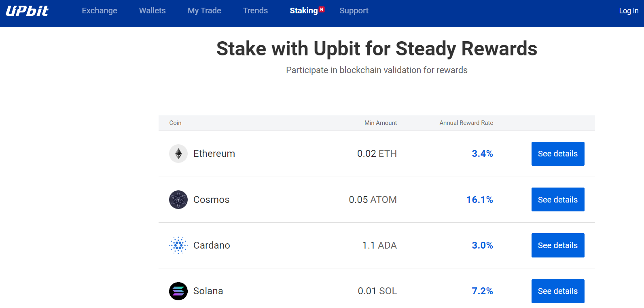
Task: Open the Exchange menu
Action: pos(100,11)
